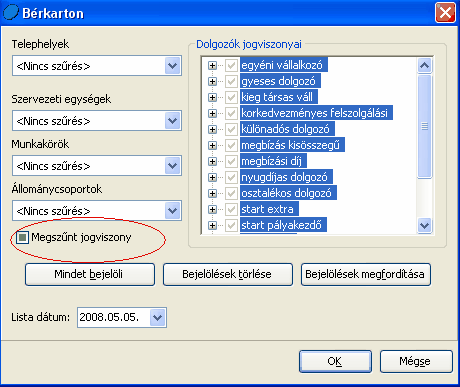The height and width of the screenshot is (387, 460).
Task: Expand the start pályakezdő tree node
Action: pyautogui.click(x=212, y=225)
